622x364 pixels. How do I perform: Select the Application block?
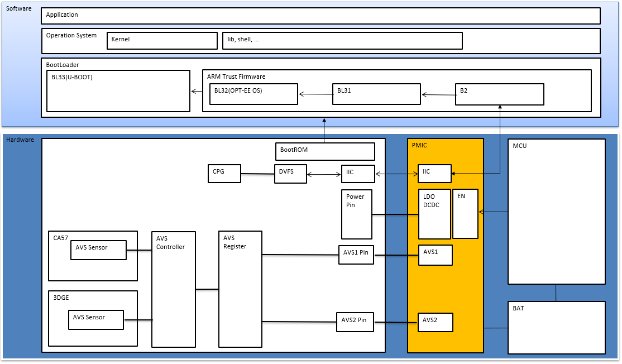click(x=320, y=16)
